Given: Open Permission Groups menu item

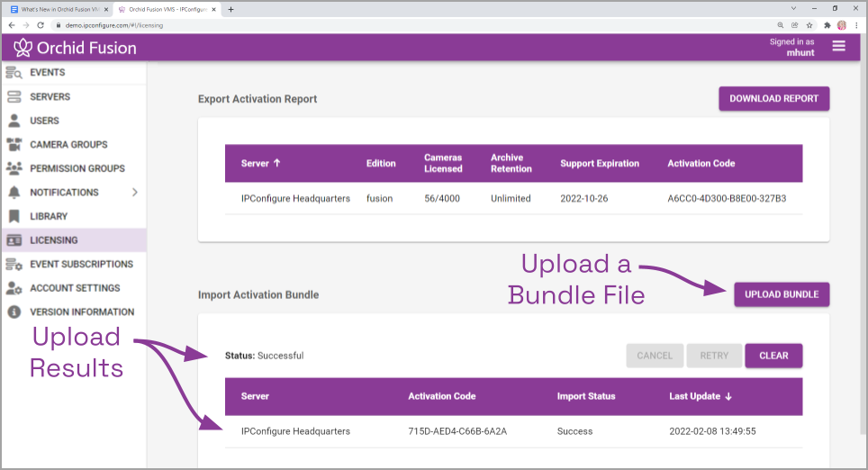Looking at the screenshot, I should tap(77, 168).
